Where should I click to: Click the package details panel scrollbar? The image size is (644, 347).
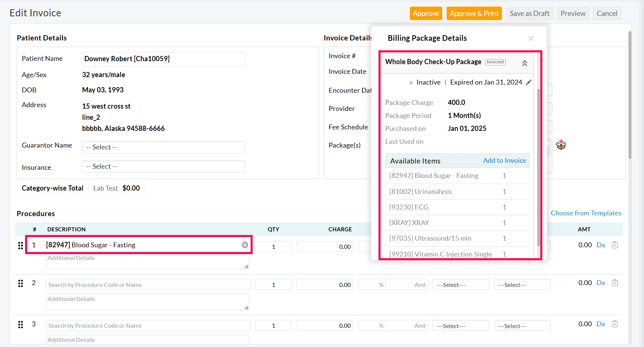click(x=539, y=167)
